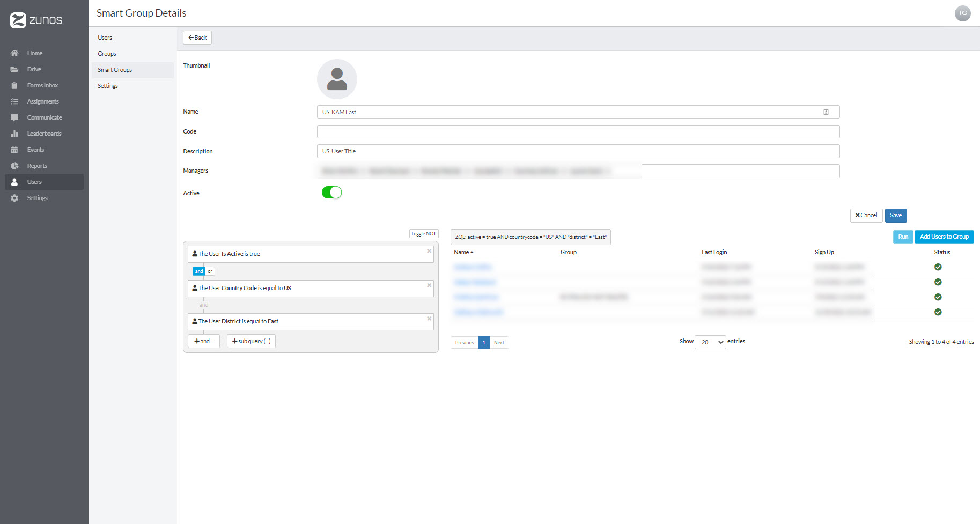The height and width of the screenshot is (524, 980).
Task: Click status checkmark in second result row
Action: tap(938, 282)
